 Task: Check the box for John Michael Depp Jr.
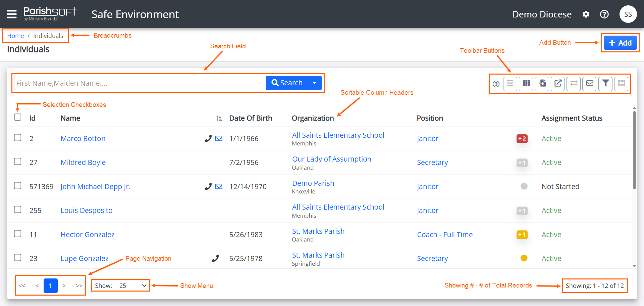coord(18,186)
